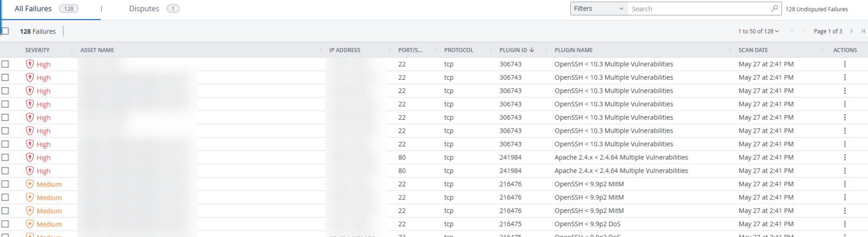Click the search magnifier icon
868x237 pixels.
pyautogui.click(x=775, y=8)
